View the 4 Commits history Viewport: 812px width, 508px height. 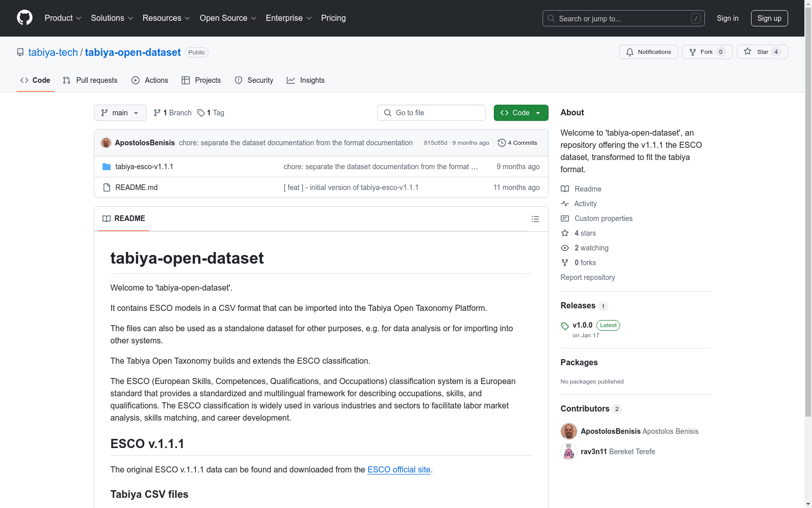[x=517, y=143]
